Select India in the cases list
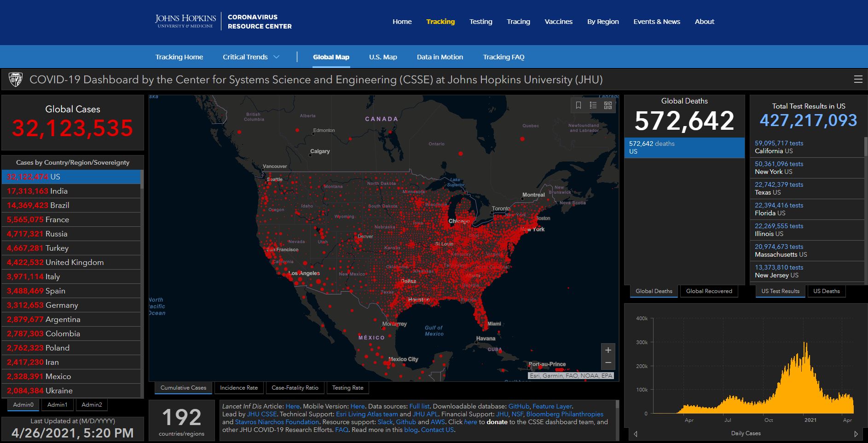The width and height of the screenshot is (868, 443). coord(71,191)
